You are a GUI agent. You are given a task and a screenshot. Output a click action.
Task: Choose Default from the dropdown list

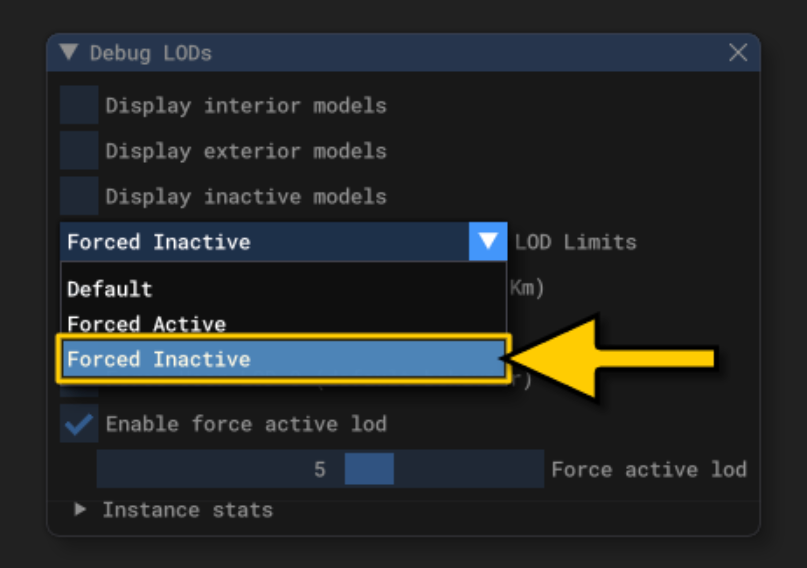[110, 289]
